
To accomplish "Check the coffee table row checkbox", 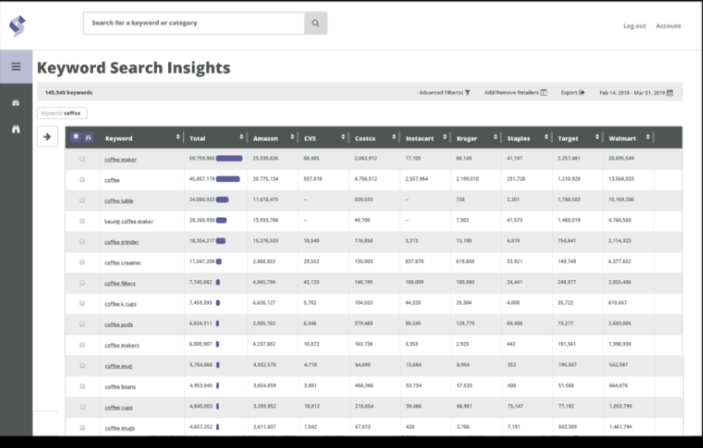I will coord(82,200).
